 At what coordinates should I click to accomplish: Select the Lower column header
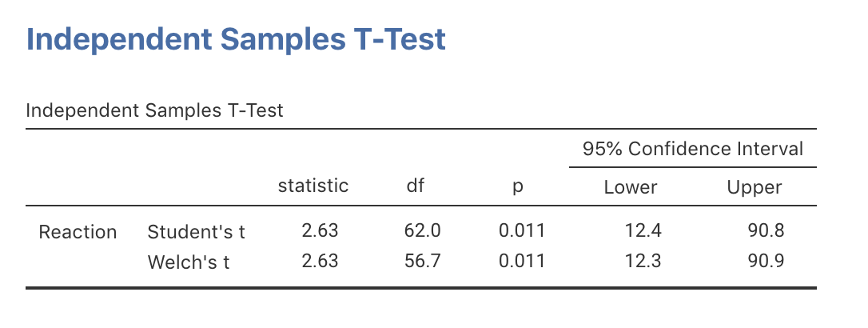[x=631, y=188]
